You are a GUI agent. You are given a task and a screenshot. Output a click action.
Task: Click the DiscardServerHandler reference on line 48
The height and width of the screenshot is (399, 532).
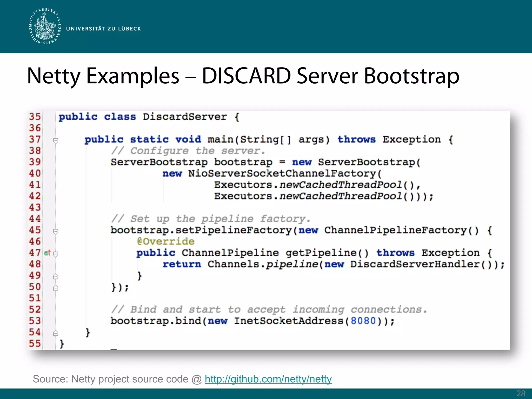[x=415, y=264]
